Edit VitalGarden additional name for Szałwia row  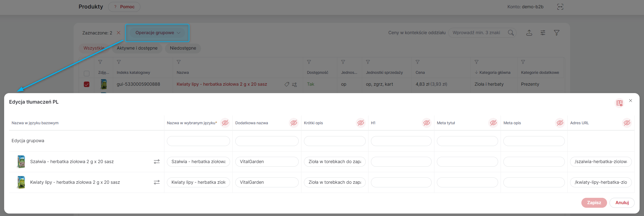pyautogui.click(x=267, y=162)
